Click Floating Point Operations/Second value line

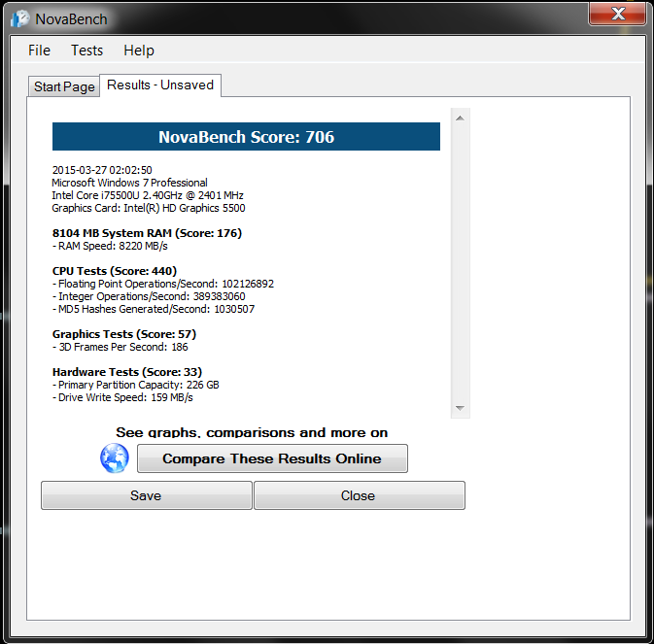pyautogui.click(x=163, y=284)
